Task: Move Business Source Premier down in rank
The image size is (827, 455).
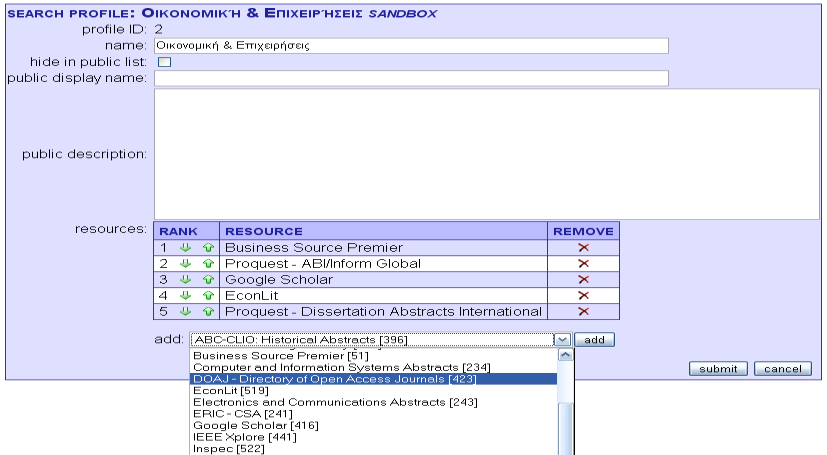Action: coord(185,247)
